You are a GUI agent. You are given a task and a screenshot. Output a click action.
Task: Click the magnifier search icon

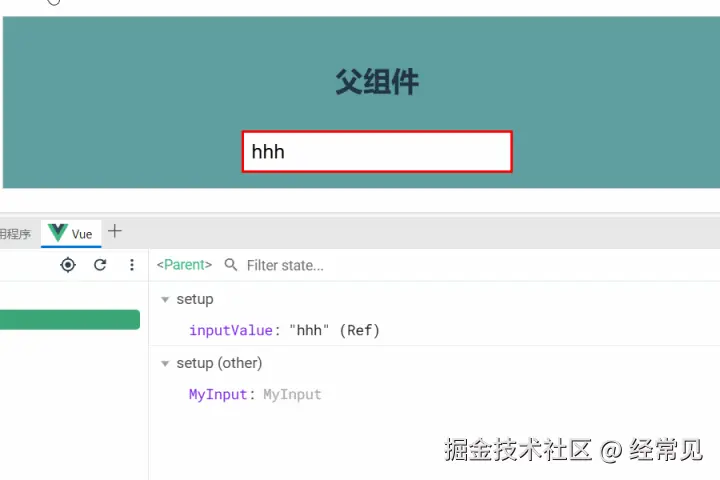[231, 265]
